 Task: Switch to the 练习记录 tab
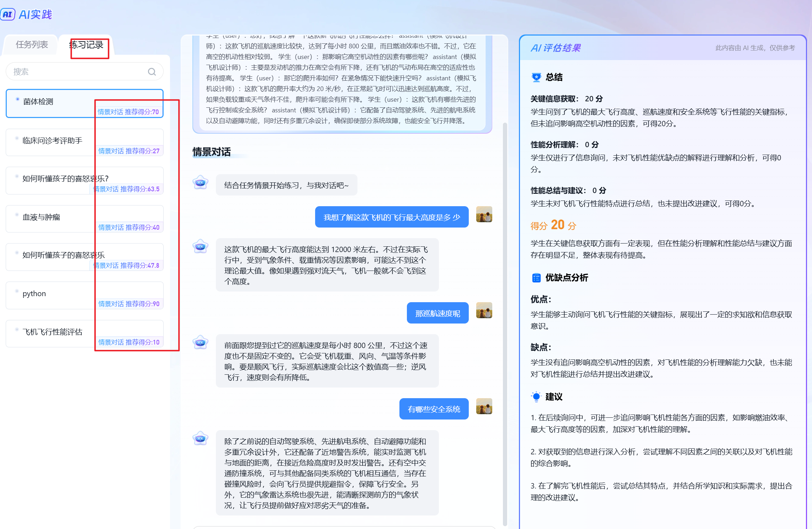coord(86,45)
